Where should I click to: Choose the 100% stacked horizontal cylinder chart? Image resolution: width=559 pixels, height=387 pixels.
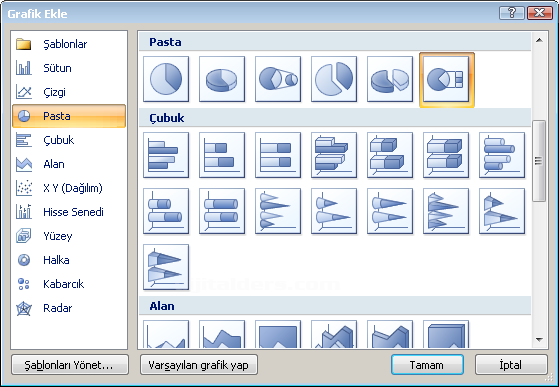pos(222,211)
